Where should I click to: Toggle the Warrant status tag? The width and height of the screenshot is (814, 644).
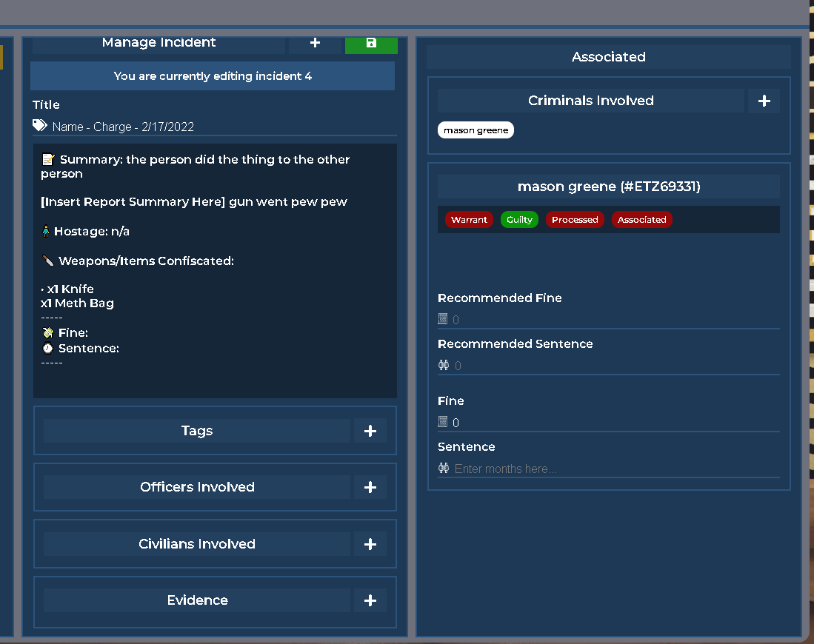(x=469, y=220)
